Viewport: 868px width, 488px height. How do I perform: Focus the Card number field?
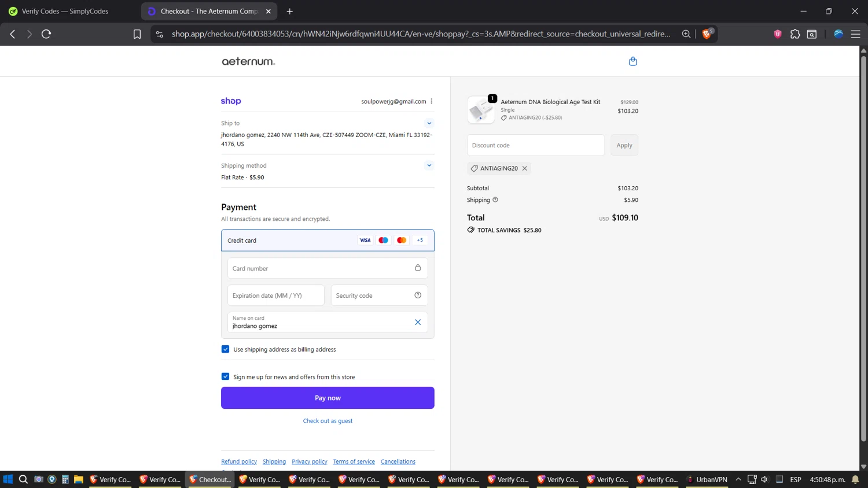328,268
